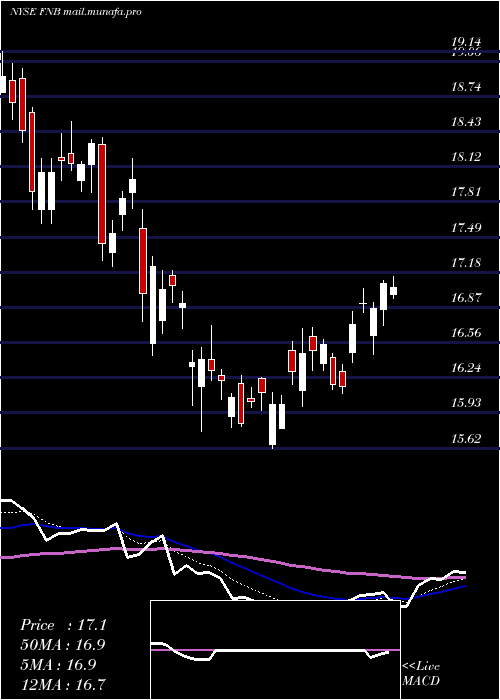Select the 18.74 price axis label
Image resolution: width=500 pixels, height=700 pixels.
(466, 87)
